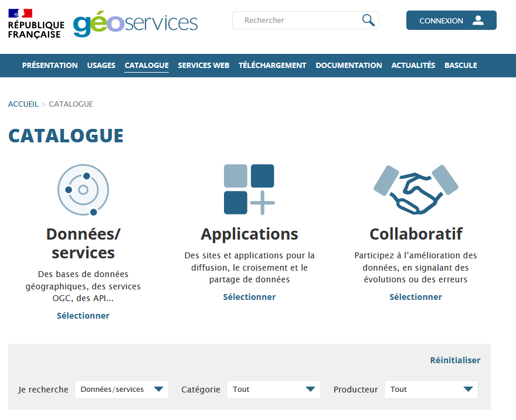Expand the Catégorie dropdown
This screenshot has width=516, height=420.
coord(273,390)
